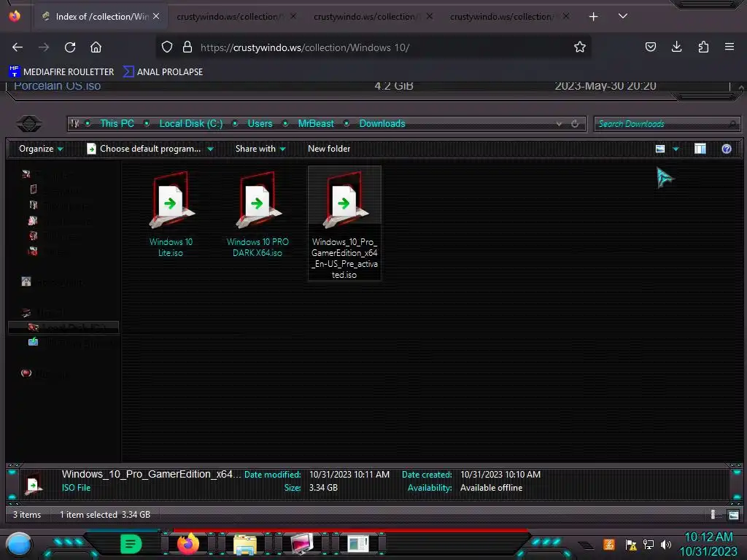Change the view with the view icon
Image resolution: width=747 pixels, height=560 pixels.
click(x=659, y=149)
